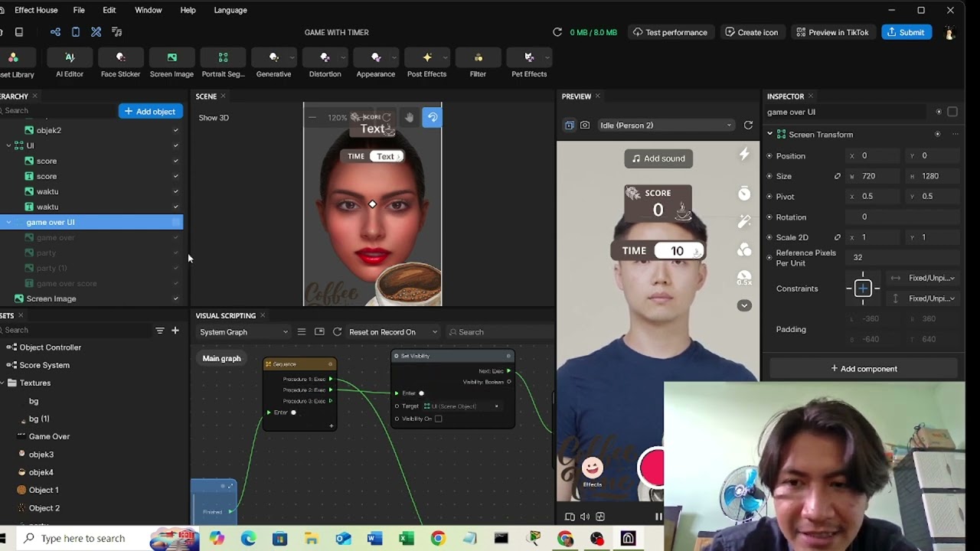Click the node graph icon in toolbar
Viewport: 980px width, 551px height.
(x=55, y=32)
